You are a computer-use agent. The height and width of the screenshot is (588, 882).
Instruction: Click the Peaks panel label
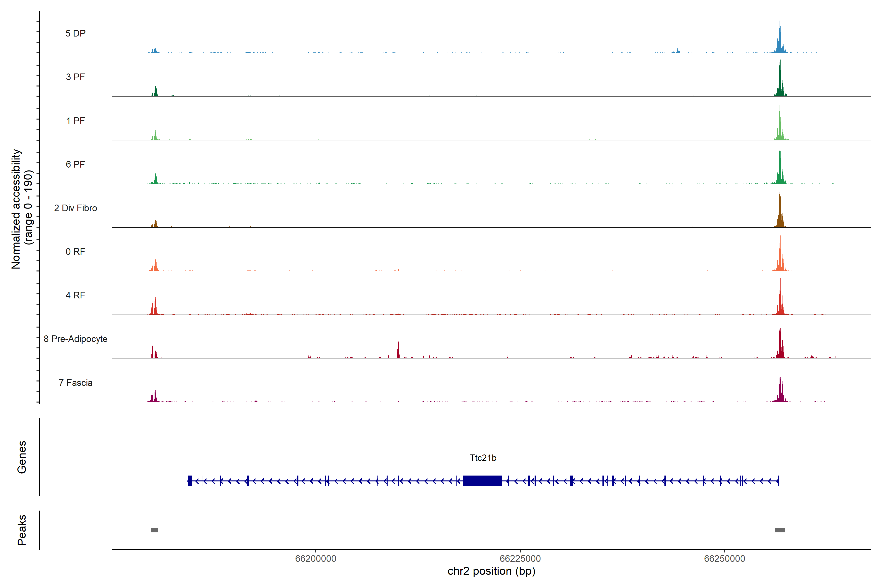click(x=22, y=530)
